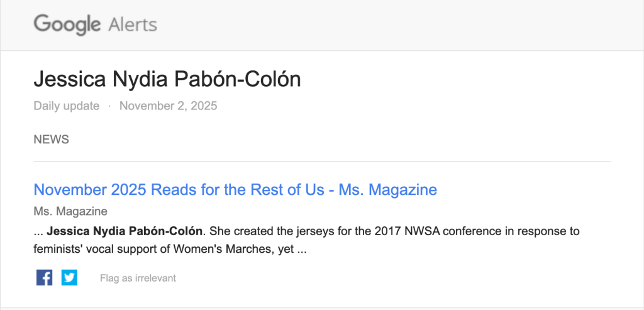Select the Jessica Nydia Pabón-Colón alert title
Image resolution: width=644 pixels, height=310 pixels.
[167, 80]
